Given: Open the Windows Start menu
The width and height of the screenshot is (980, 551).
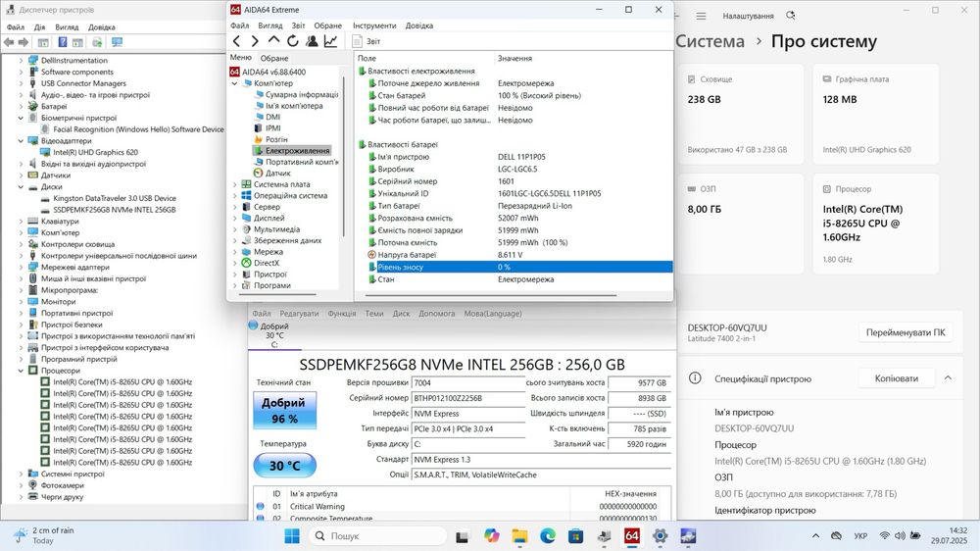Looking at the screenshot, I should click(x=292, y=536).
